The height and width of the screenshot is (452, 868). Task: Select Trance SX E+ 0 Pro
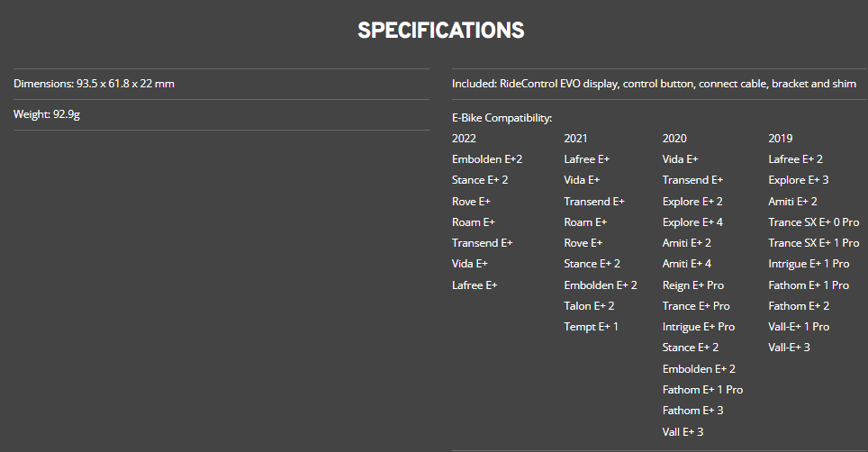(813, 222)
